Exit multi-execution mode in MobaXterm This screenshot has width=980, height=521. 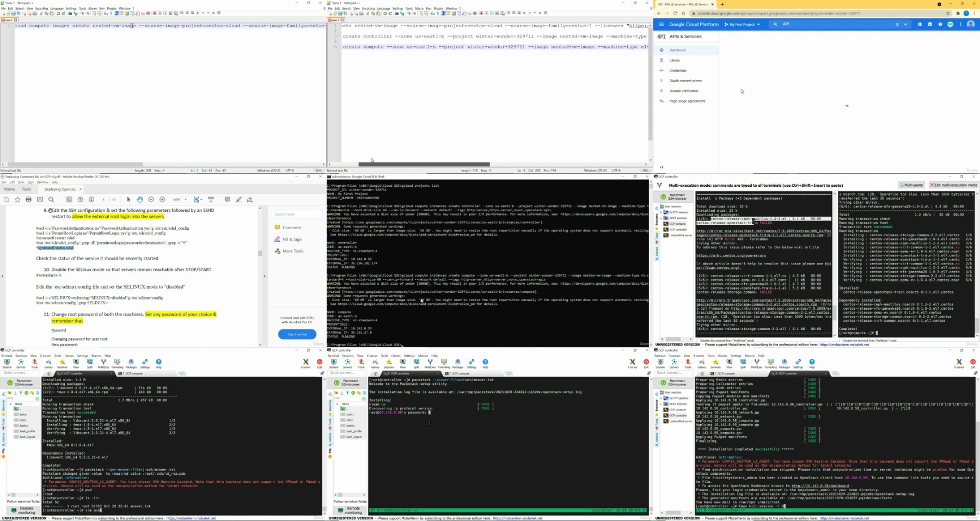(x=953, y=185)
